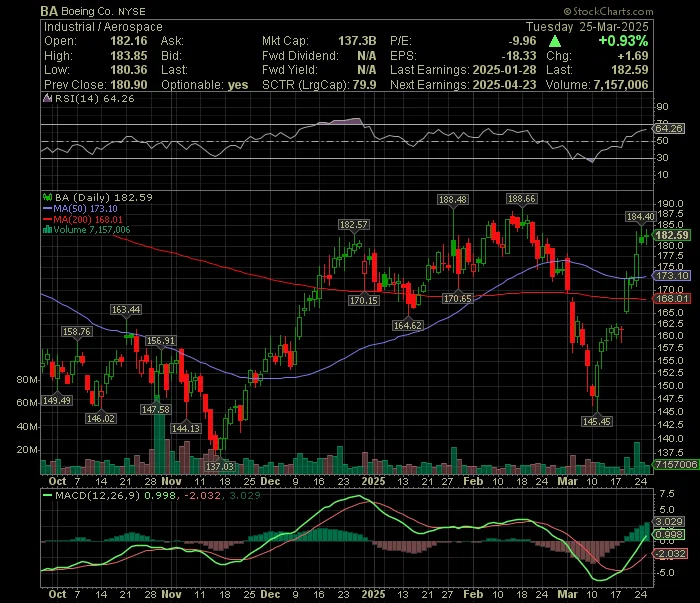Viewport: 700px width, 603px height.
Task: Click the Industrial / Aerospace sector label
Action: [x=103, y=27]
